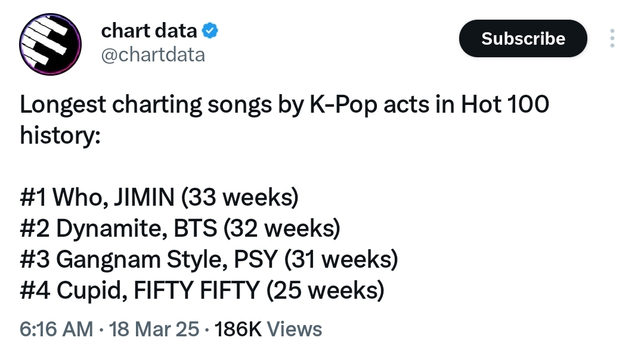The height and width of the screenshot is (356, 644).
Task: Click the Views label
Action: point(295,329)
